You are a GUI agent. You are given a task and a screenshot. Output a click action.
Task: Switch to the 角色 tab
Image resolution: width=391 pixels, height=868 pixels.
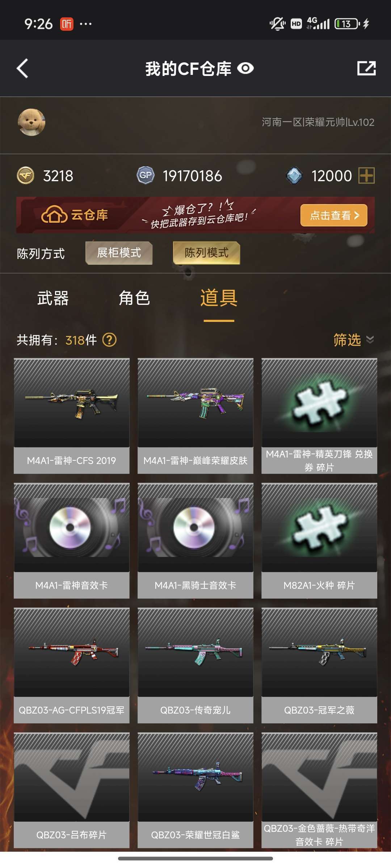point(134,298)
